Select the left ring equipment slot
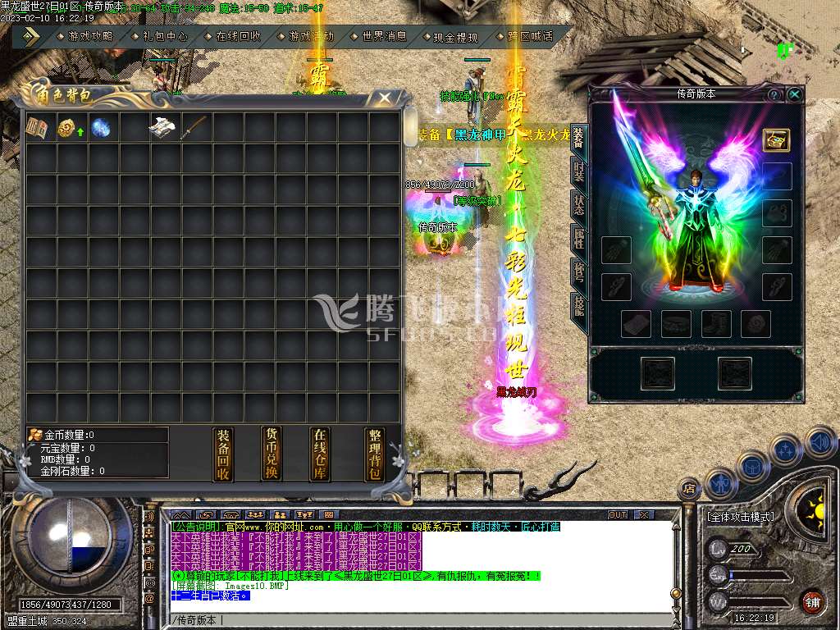 tap(616, 286)
